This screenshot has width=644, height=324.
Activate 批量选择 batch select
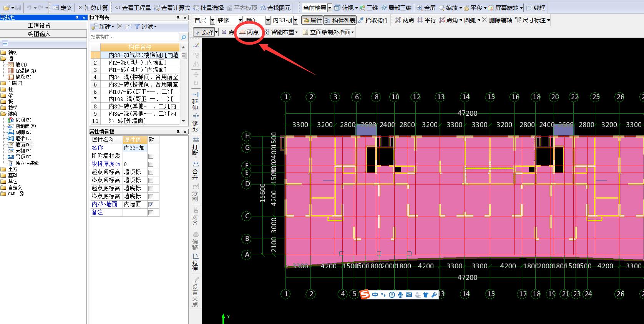[x=208, y=8]
